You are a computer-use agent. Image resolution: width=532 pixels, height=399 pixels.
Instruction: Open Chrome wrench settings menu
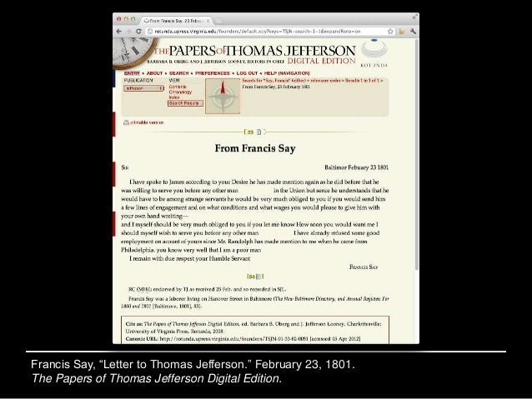click(x=413, y=31)
